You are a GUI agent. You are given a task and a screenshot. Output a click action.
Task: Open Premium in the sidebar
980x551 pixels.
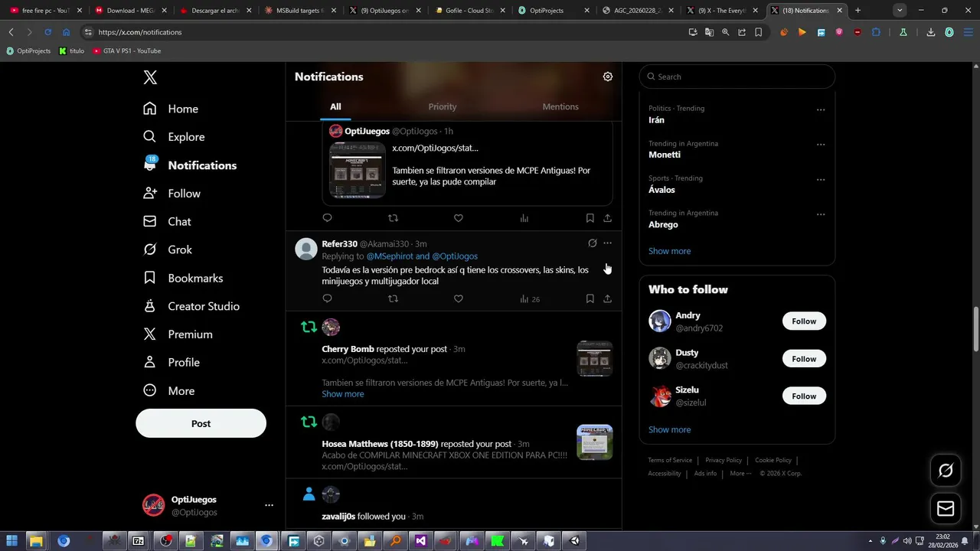[x=178, y=334]
